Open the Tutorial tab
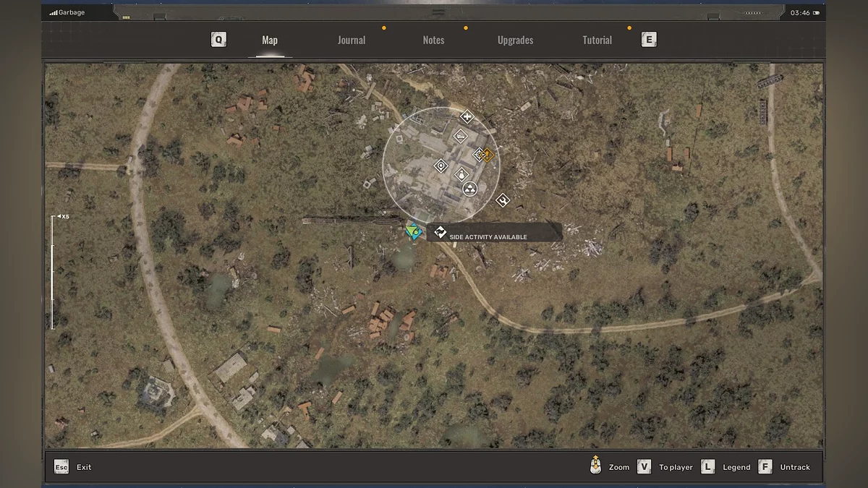This screenshot has height=488, width=868. click(597, 40)
